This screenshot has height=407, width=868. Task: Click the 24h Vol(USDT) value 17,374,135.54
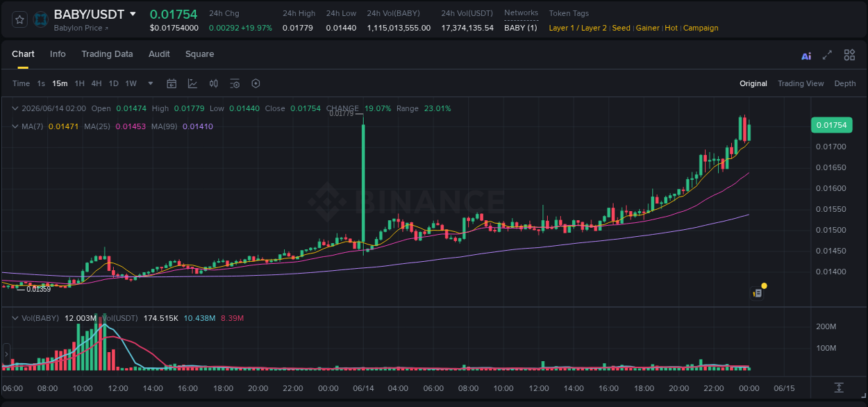point(467,28)
